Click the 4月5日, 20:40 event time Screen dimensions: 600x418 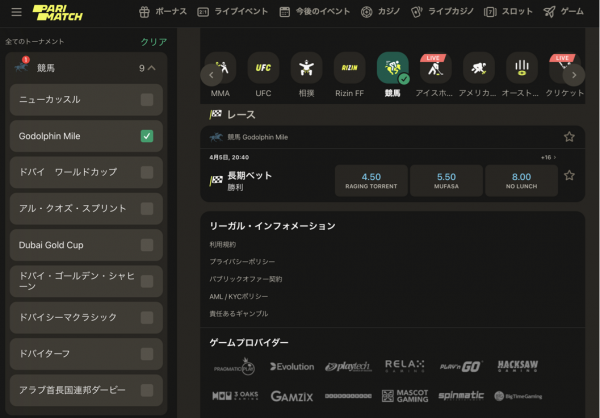[x=229, y=157]
